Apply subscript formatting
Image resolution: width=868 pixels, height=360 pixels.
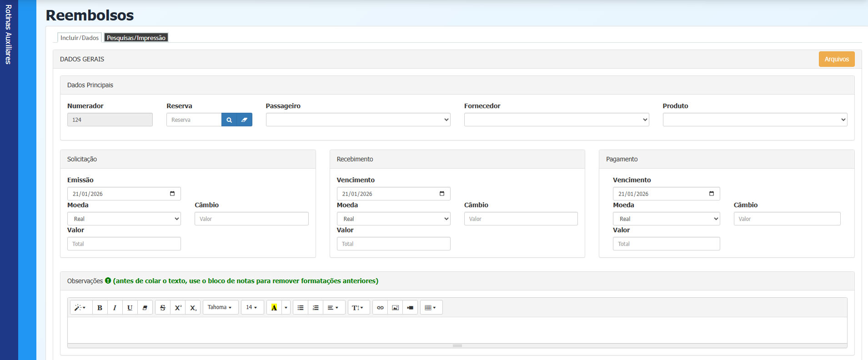tap(193, 308)
